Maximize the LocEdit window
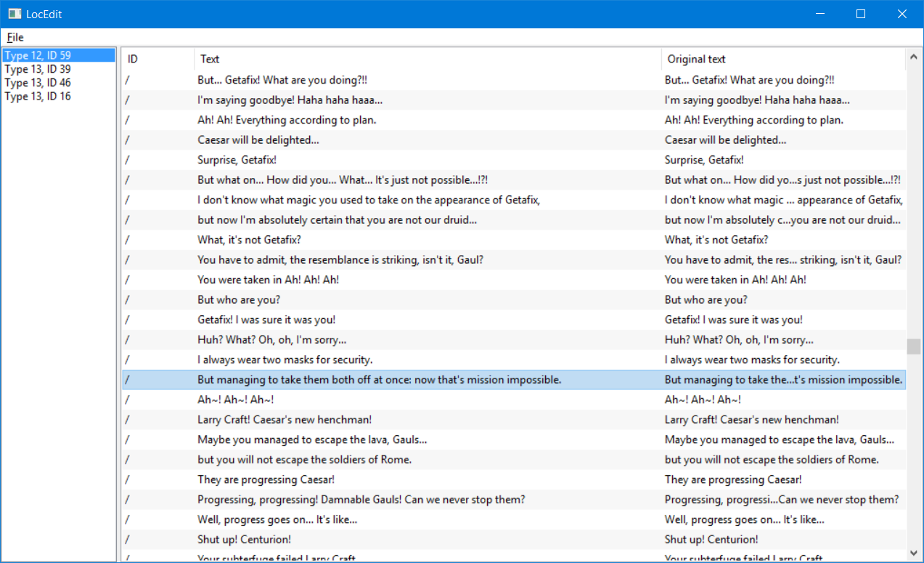This screenshot has width=924, height=563. point(861,14)
